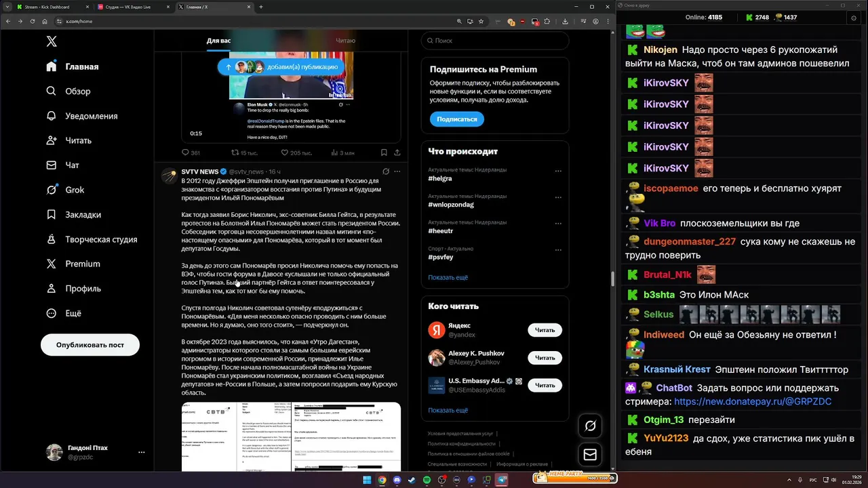Bookmark the page with the star icon
The image size is (868, 488).
pos(481,21)
